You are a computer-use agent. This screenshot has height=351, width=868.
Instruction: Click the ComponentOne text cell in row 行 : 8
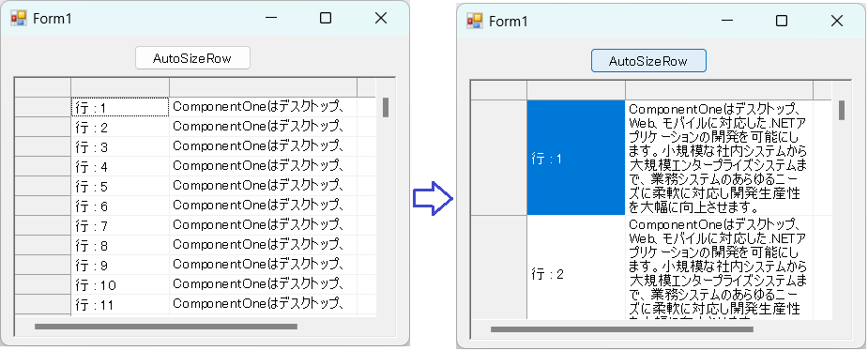pyautogui.click(x=264, y=245)
